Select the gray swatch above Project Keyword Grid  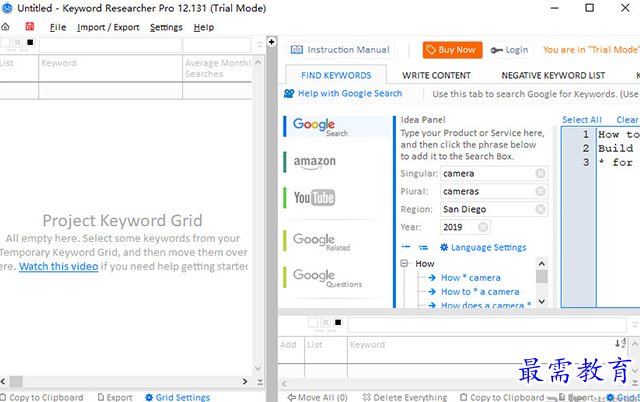pyautogui.click(x=18, y=42)
